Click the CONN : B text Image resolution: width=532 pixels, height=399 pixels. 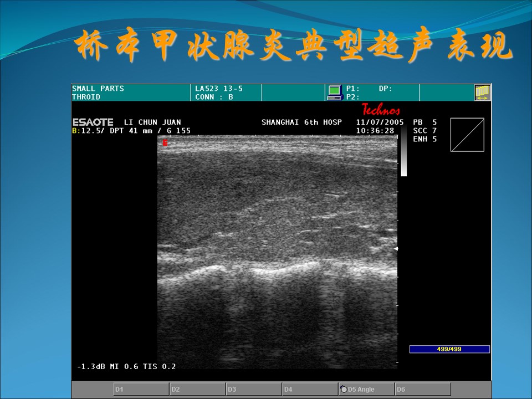pyautogui.click(x=214, y=97)
